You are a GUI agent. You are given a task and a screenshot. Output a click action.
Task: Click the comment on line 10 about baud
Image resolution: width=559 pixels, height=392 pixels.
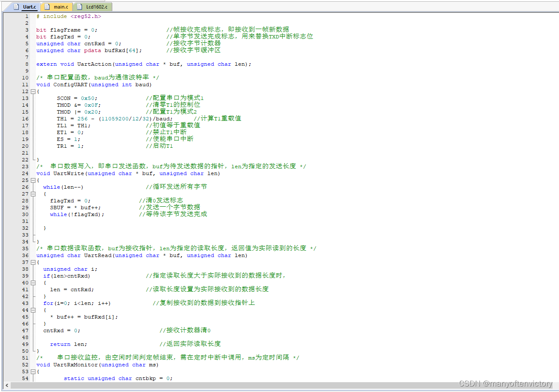[x=98, y=78]
